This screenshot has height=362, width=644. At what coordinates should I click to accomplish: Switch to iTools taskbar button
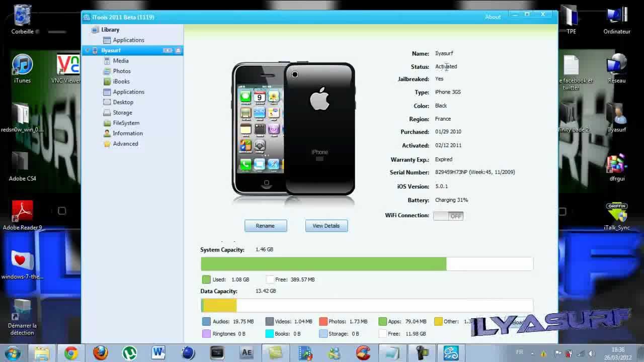point(451,353)
